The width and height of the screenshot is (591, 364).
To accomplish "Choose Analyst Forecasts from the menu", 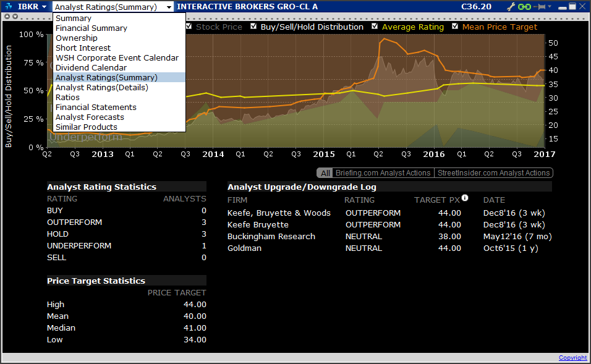I will (90, 117).
